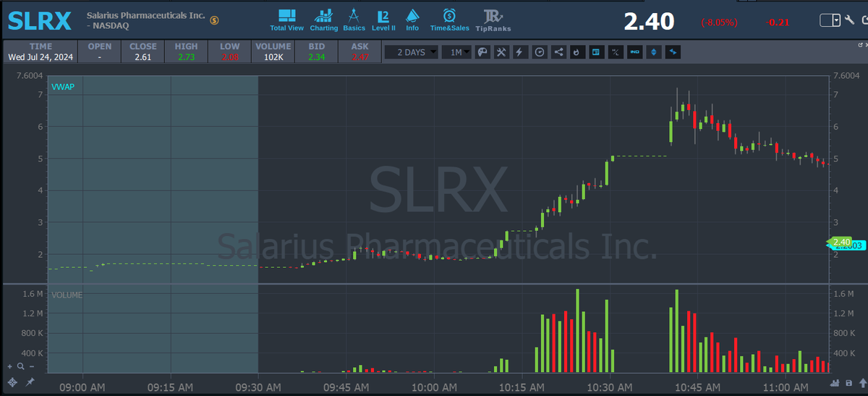Click the HIGH value 2.73

click(x=185, y=56)
